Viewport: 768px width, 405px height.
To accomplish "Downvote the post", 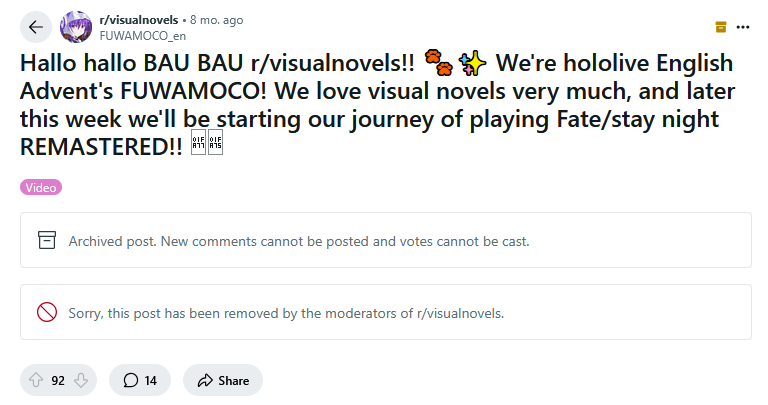I will click(x=81, y=380).
